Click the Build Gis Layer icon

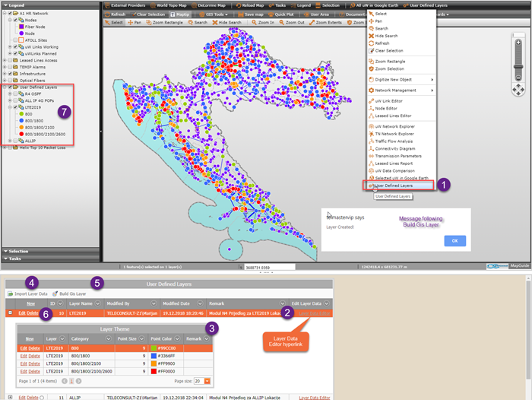tap(55, 294)
